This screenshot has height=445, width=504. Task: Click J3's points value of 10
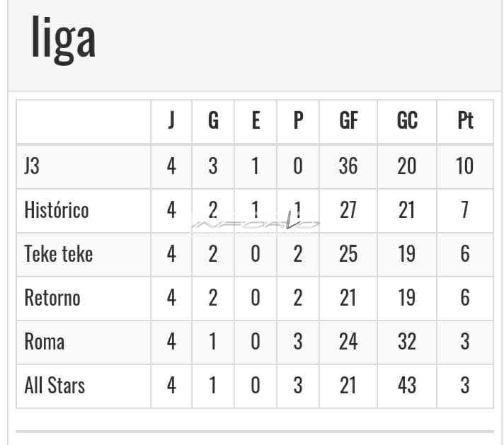click(465, 166)
